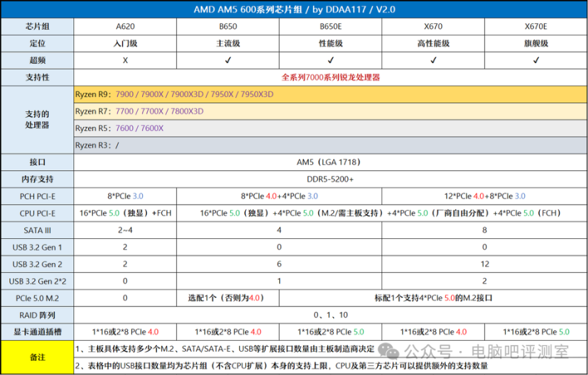Viewport: 588px width, 375px height.
Task: Click the SATA III value 2~4
Action: 125,230
